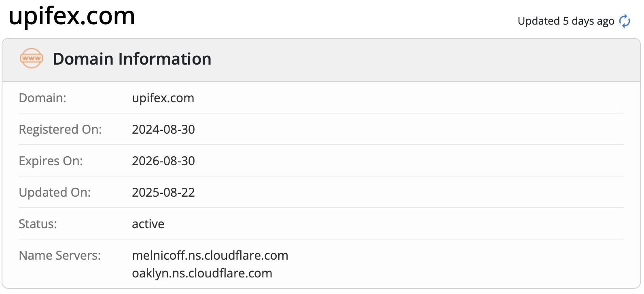Click the Registered On: label
This screenshot has height=294, width=644.
click(60, 129)
